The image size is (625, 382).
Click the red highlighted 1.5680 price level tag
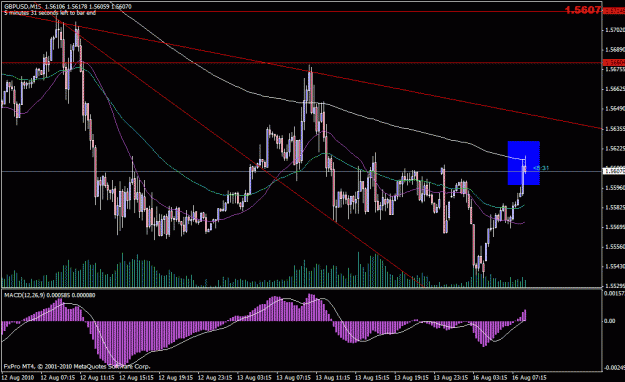point(614,63)
